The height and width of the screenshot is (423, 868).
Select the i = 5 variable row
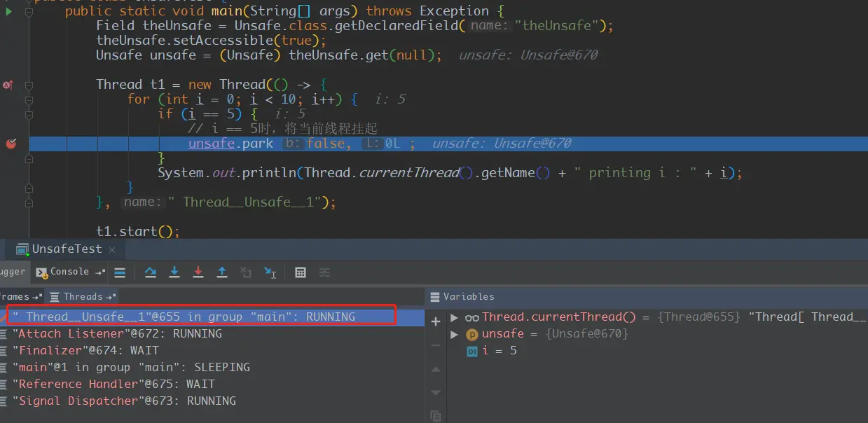(656, 350)
